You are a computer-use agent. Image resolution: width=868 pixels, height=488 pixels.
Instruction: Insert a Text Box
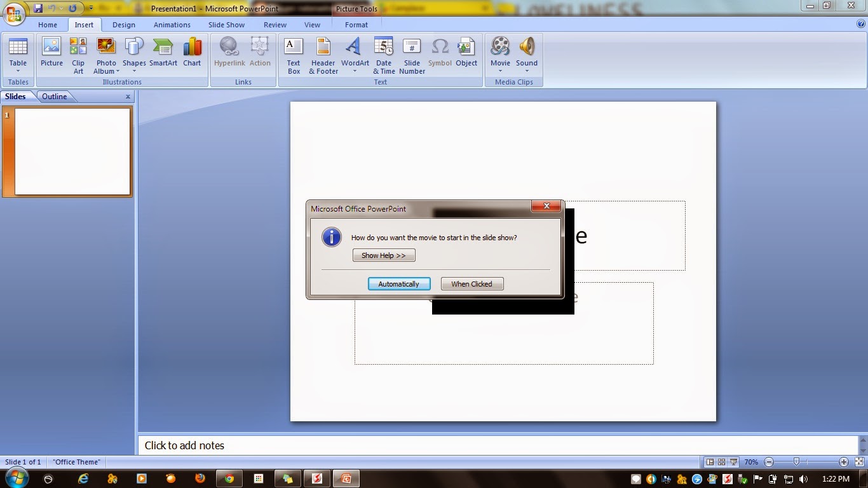[294, 55]
